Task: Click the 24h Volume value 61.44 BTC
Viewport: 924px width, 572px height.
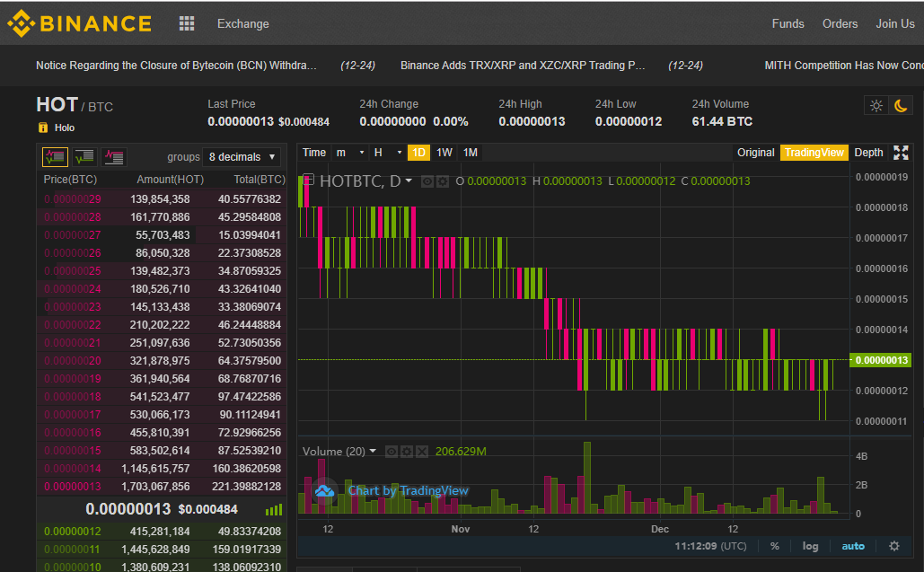Action: [x=722, y=121]
